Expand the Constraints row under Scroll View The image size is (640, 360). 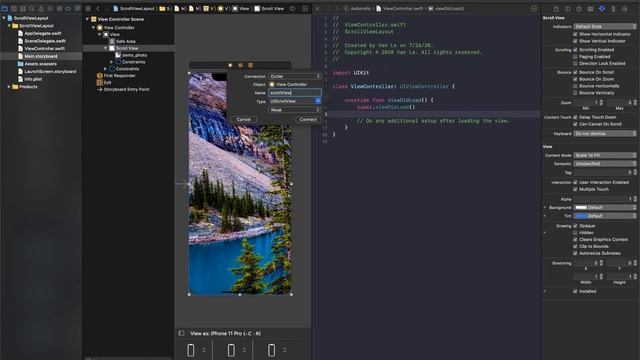(111, 62)
